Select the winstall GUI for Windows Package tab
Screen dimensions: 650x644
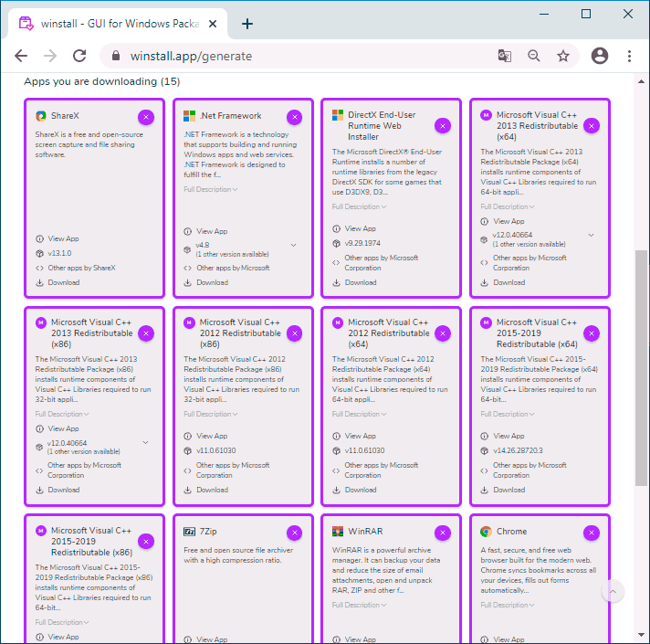118,24
